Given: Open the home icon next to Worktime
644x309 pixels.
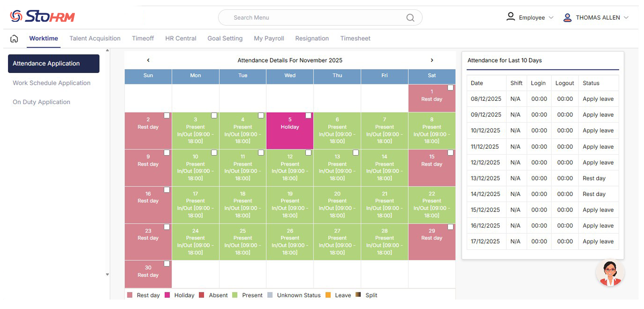Looking at the screenshot, I should click(x=14, y=38).
